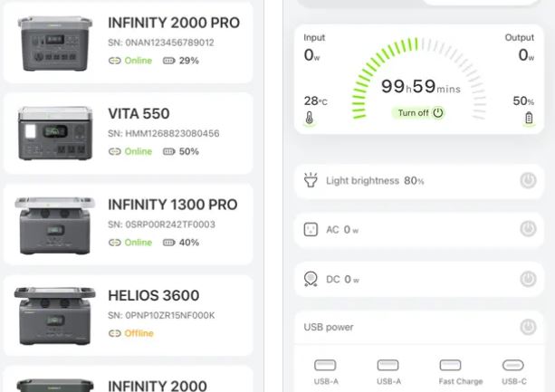Click the AC outlet icon
555x392 pixels.
click(311, 230)
